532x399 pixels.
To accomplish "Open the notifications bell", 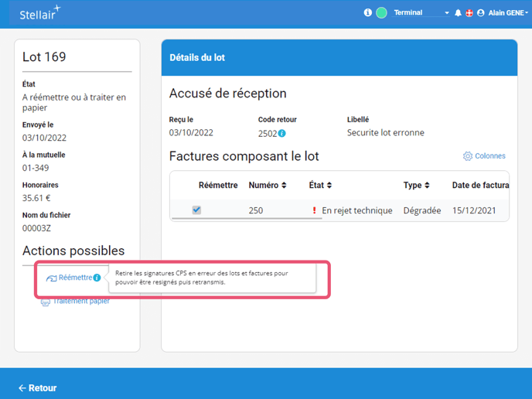I will (x=458, y=13).
